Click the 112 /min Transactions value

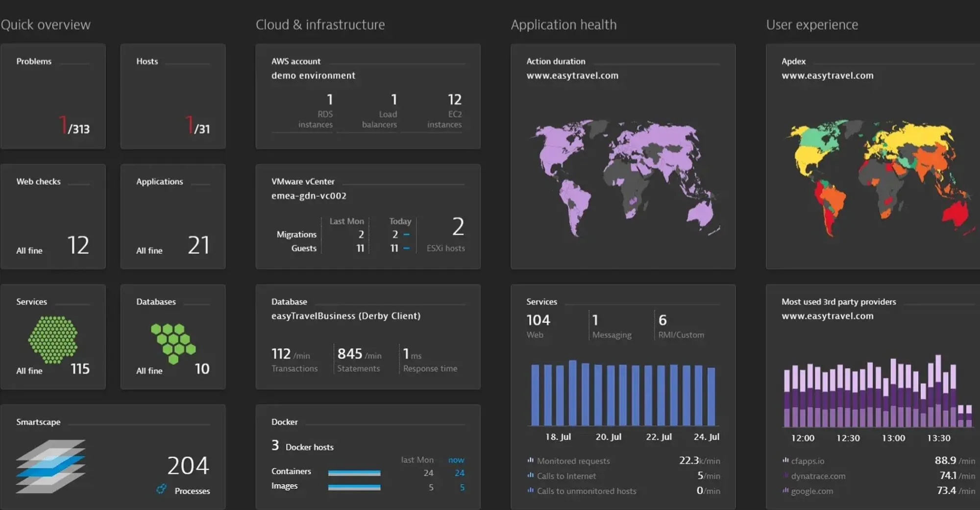pos(291,354)
